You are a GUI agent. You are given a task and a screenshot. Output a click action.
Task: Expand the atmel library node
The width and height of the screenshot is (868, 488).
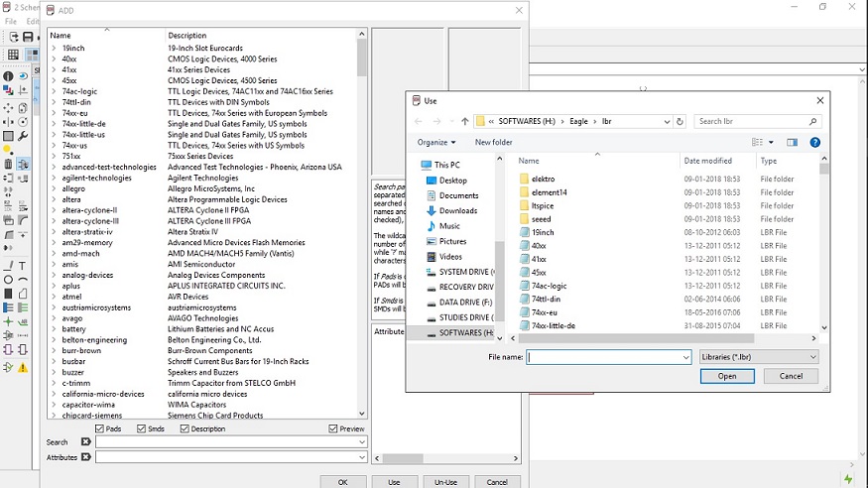[x=54, y=297]
